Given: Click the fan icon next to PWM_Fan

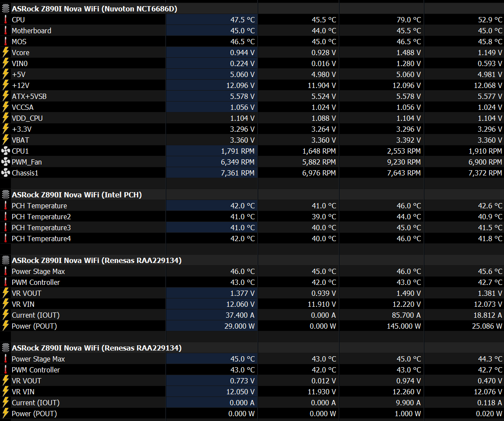Looking at the screenshot, I should pos(5,162).
